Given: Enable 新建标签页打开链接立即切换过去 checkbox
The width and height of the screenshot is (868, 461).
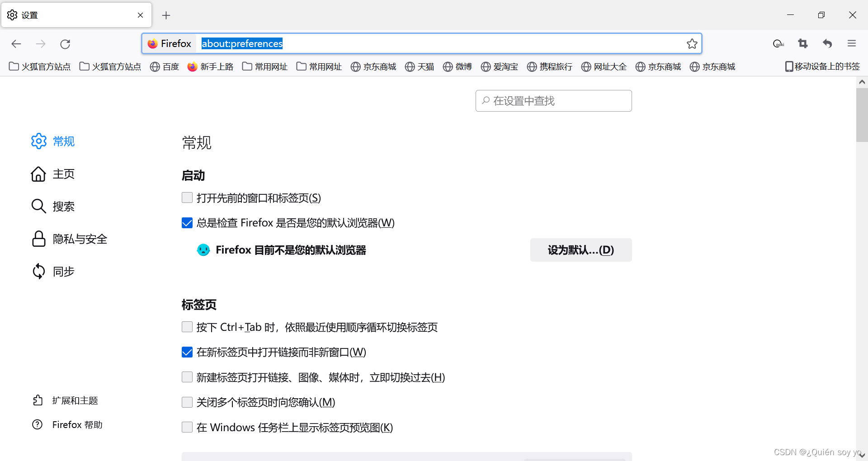Looking at the screenshot, I should pos(187,377).
